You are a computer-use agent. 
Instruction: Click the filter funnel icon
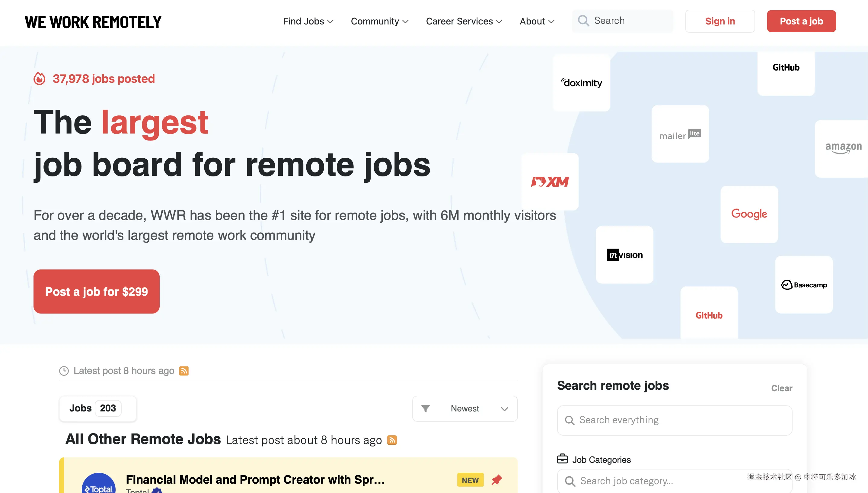pos(426,408)
